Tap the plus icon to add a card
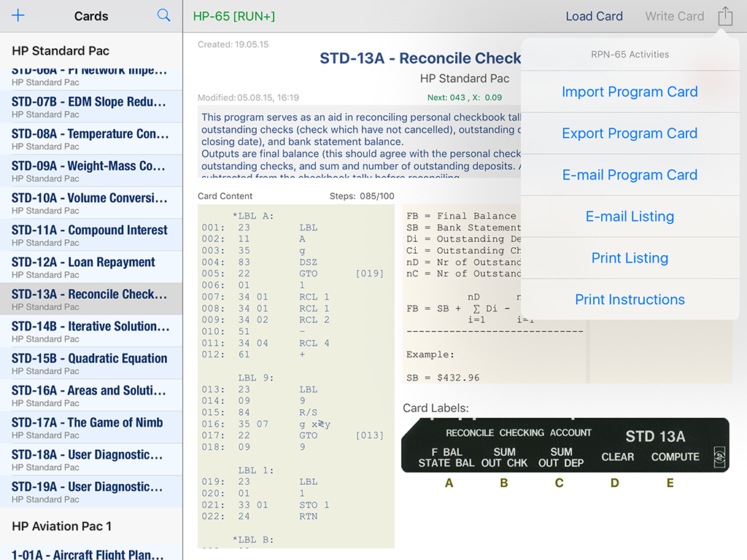The width and height of the screenshot is (747, 560). 18,16
